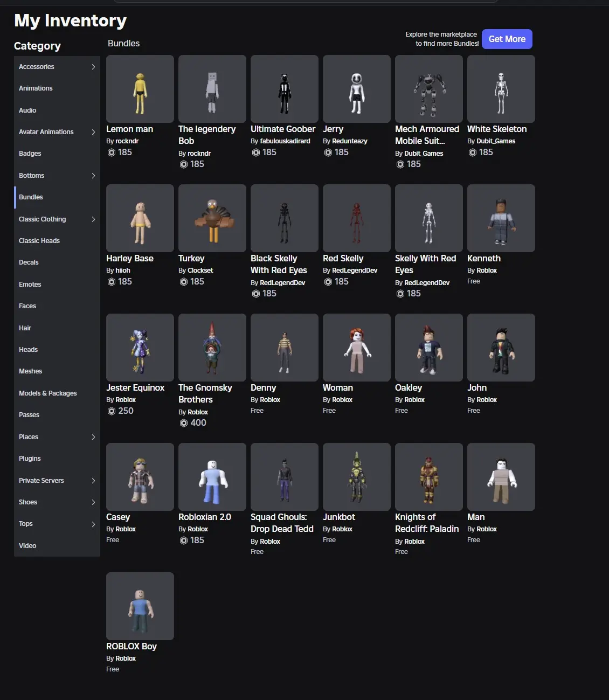Open the John bundle thumbnail
This screenshot has height=700, width=609.
(501, 348)
